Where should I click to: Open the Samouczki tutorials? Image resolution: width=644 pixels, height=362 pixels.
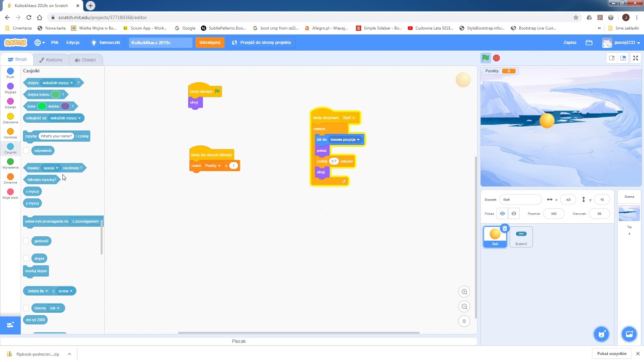[x=105, y=43]
